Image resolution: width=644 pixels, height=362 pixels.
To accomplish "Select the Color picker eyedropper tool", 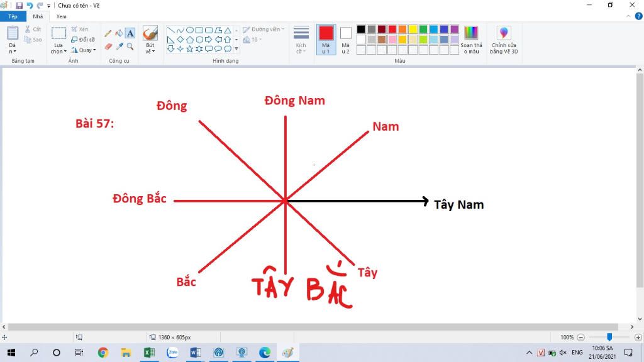I will (x=119, y=47).
